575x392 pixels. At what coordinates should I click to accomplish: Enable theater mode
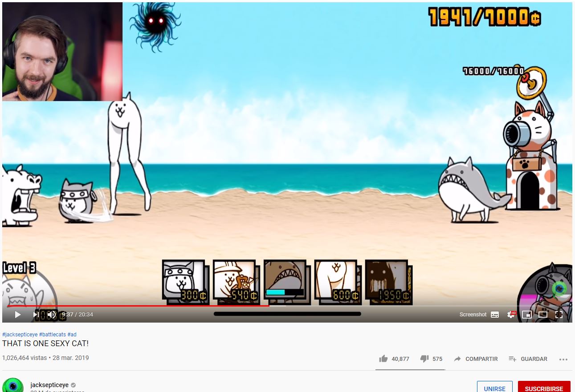point(543,315)
